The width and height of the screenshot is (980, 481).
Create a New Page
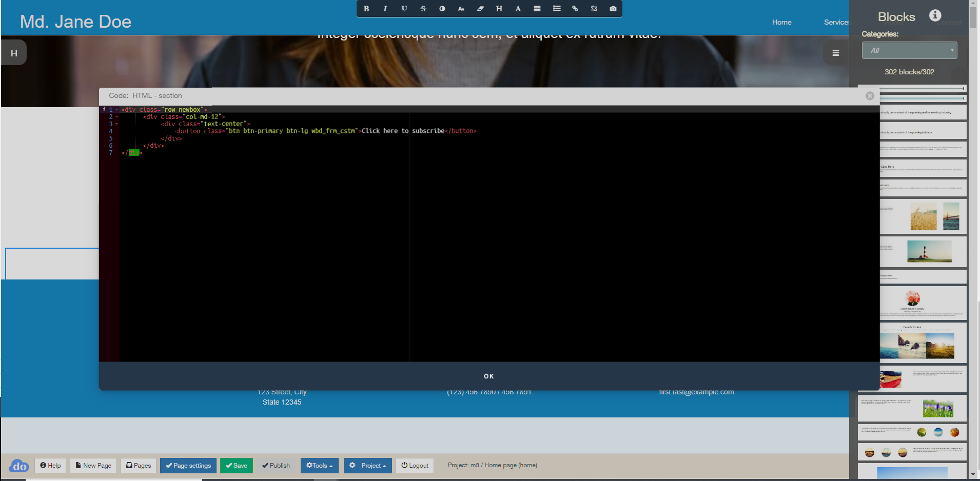coord(93,466)
